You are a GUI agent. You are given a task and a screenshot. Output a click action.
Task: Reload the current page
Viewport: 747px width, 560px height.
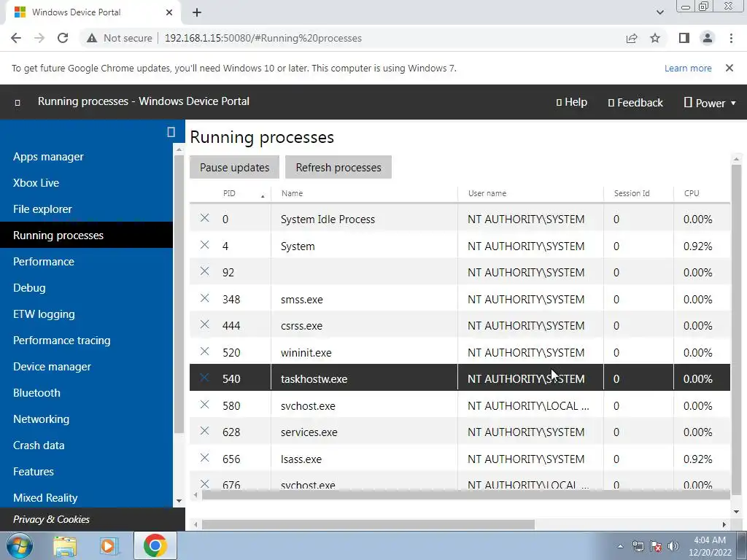click(x=63, y=38)
